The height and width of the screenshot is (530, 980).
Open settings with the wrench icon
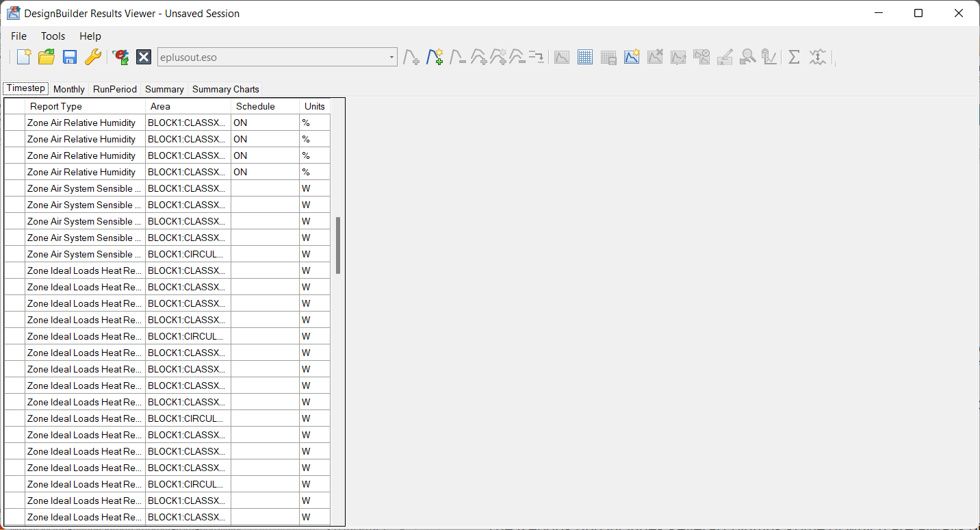click(x=93, y=57)
